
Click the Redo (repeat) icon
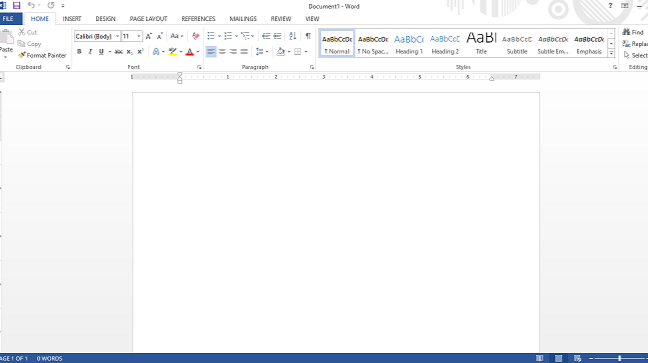[51, 5]
